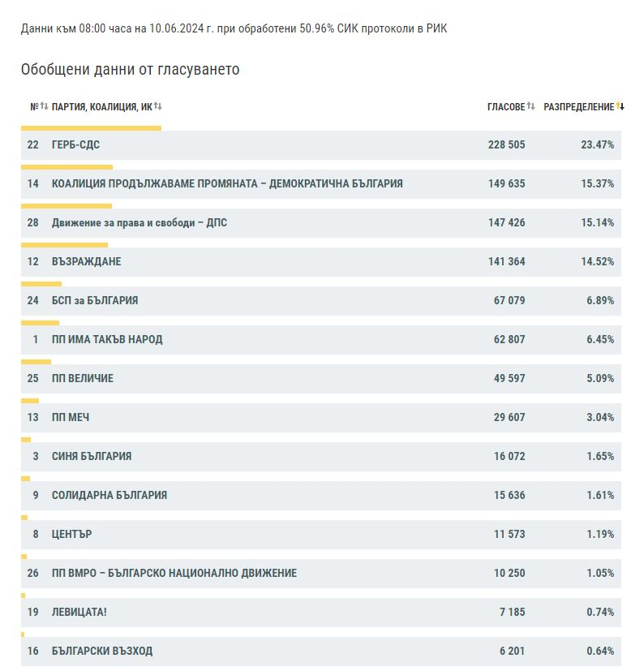The width and height of the screenshot is (644, 671).
Task: Select the ЛЕВИЦАТА! row
Action: pyautogui.click(x=321, y=613)
